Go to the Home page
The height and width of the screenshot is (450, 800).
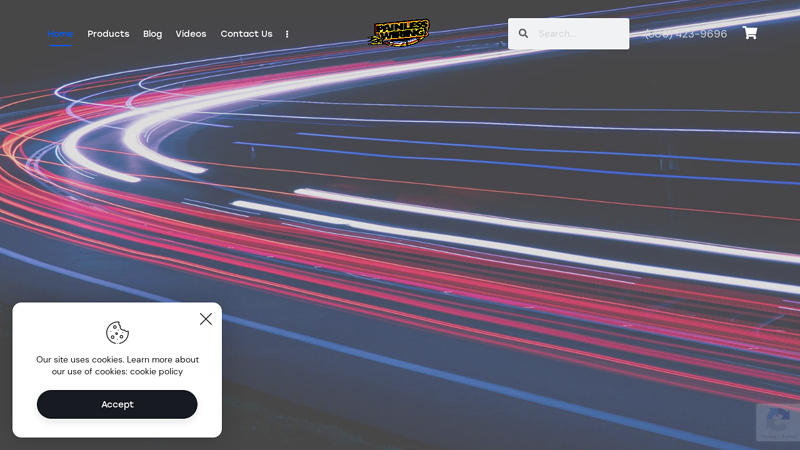(x=60, y=34)
